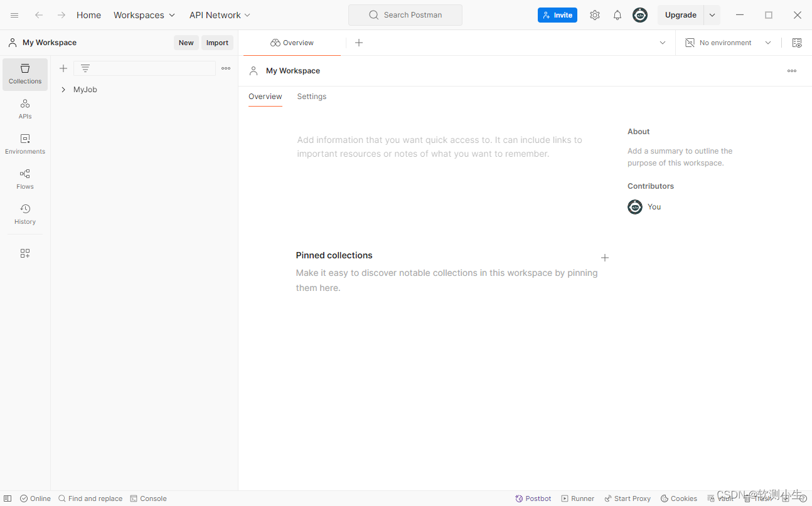The image size is (812, 506).
Task: Open Find and replace
Action: pyautogui.click(x=90, y=498)
